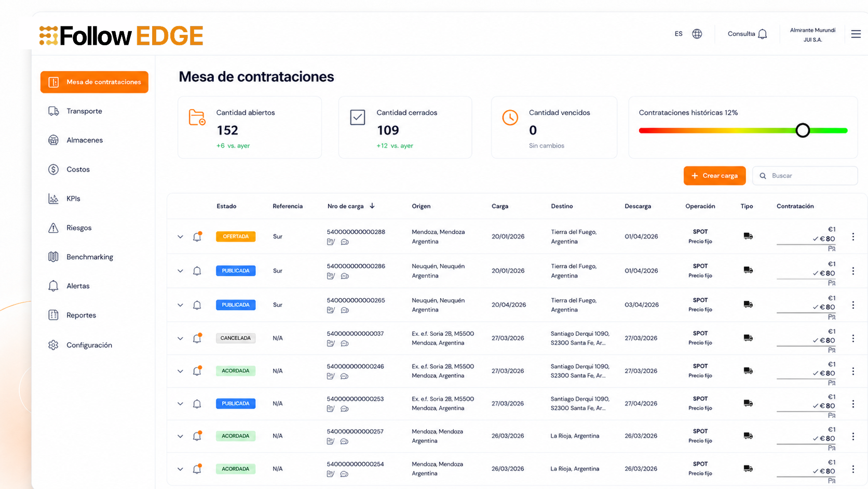The image size is (868, 489).
Task: Open Reportes section
Action: pyautogui.click(x=72, y=315)
